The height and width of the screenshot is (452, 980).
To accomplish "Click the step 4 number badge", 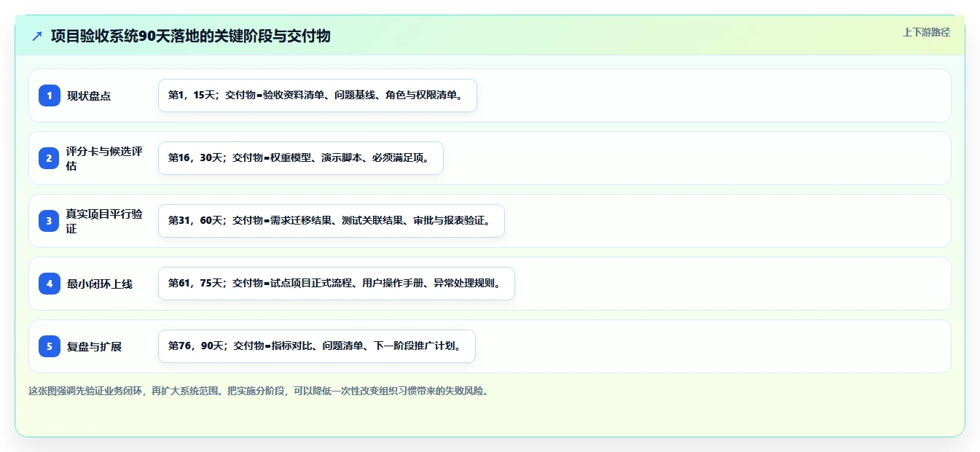I will click(50, 284).
